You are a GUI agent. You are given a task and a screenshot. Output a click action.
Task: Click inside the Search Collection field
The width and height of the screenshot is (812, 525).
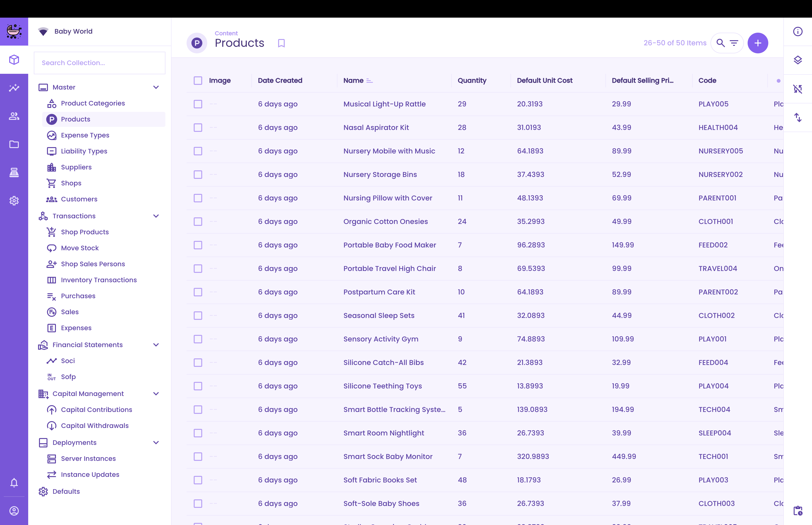(99, 63)
